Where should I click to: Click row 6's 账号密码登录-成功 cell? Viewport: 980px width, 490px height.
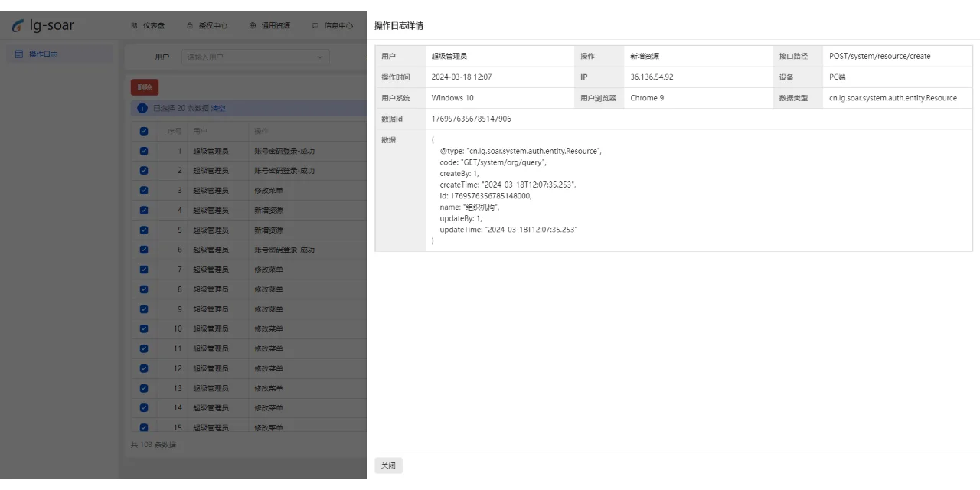285,250
